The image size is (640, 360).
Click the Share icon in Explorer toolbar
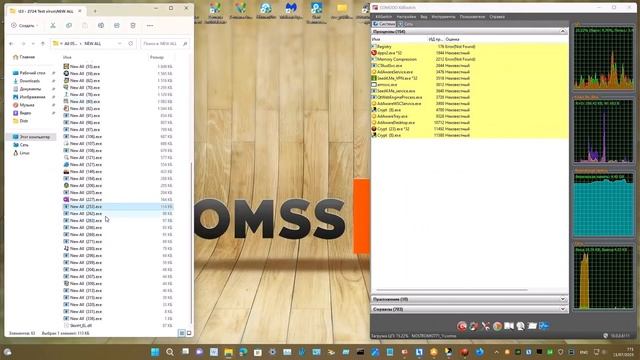[x=117, y=25]
